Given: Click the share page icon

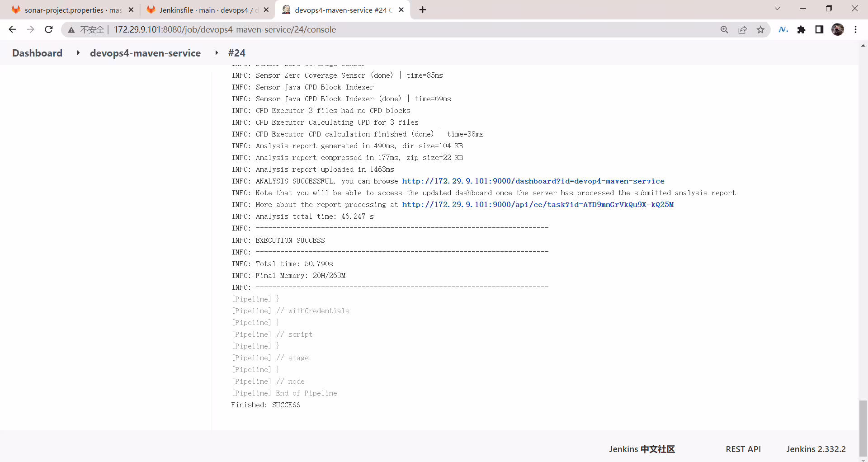Looking at the screenshot, I should coord(742,29).
